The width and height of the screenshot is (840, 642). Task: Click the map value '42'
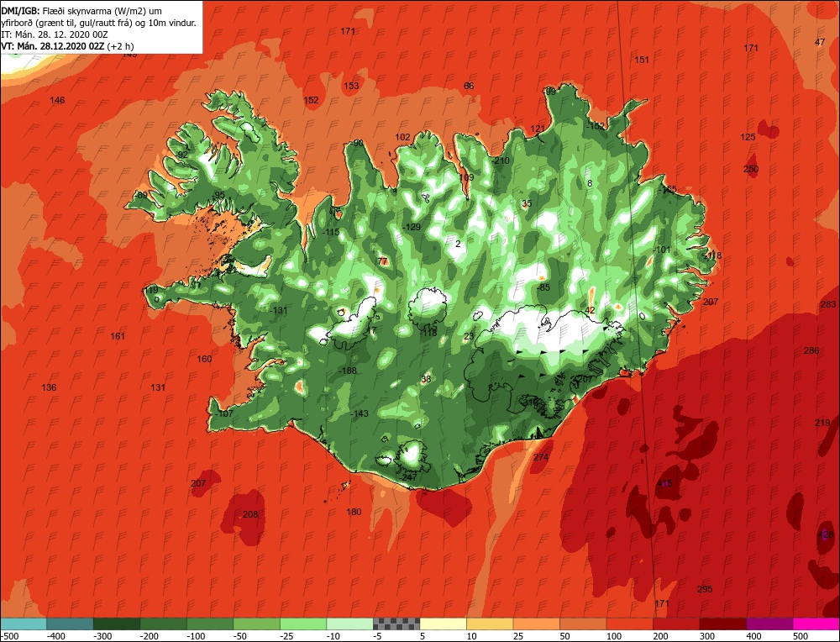[x=590, y=310]
